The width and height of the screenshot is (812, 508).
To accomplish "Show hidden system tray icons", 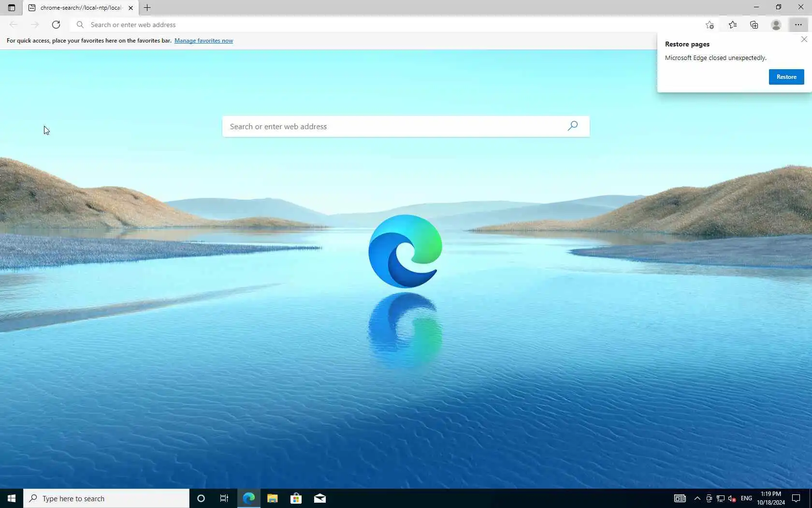I will pos(697,498).
